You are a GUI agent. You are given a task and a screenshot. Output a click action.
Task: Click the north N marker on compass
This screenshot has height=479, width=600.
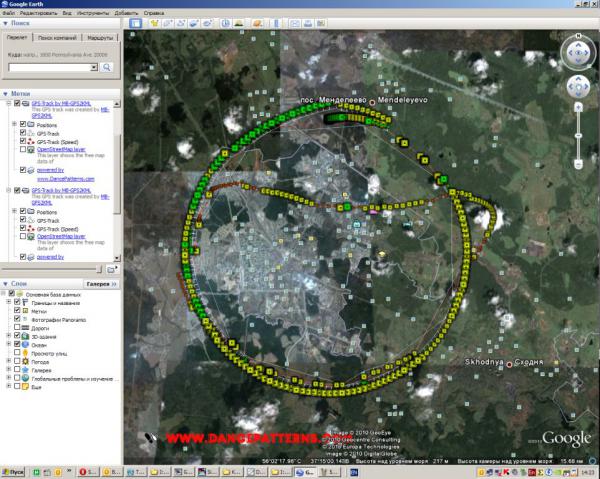pos(578,36)
